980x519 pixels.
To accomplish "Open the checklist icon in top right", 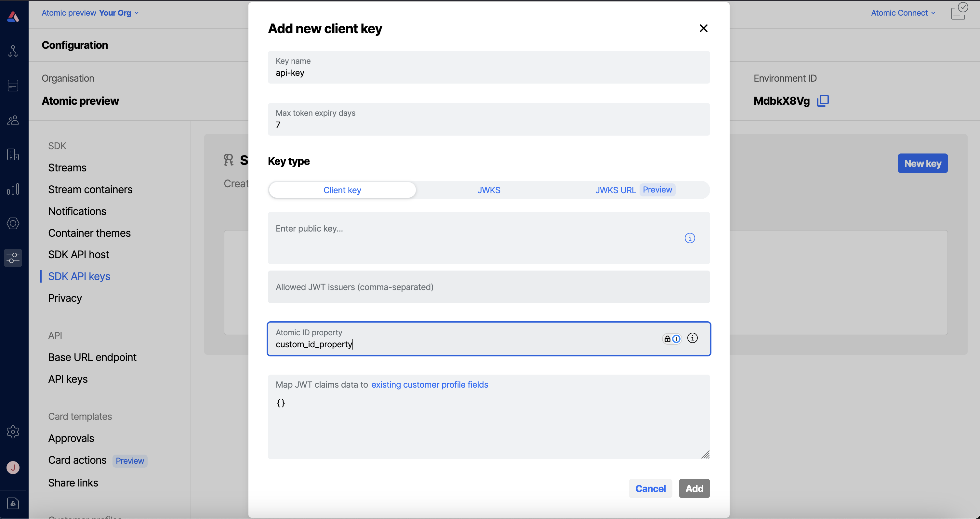I will 960,11.
